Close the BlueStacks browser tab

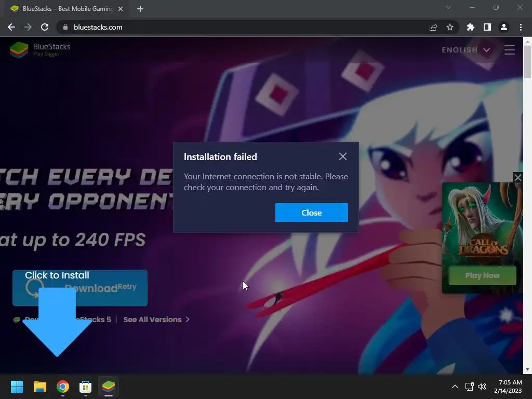(121, 9)
